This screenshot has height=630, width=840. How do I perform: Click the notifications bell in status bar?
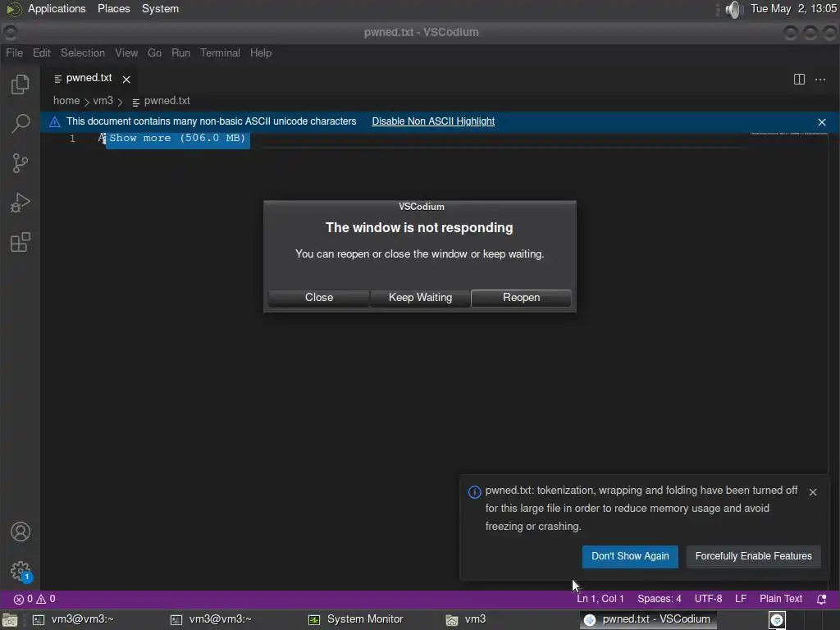tap(821, 599)
